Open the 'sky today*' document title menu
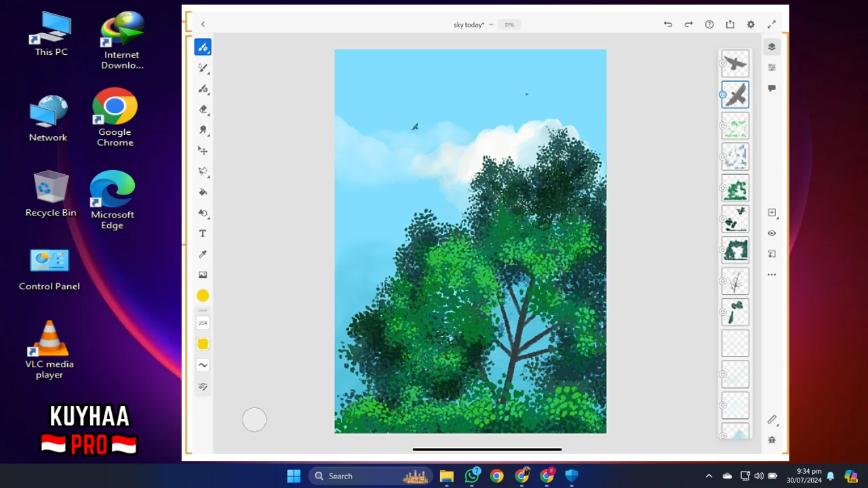Viewport: 868px width, 488px height. pyautogui.click(x=473, y=24)
